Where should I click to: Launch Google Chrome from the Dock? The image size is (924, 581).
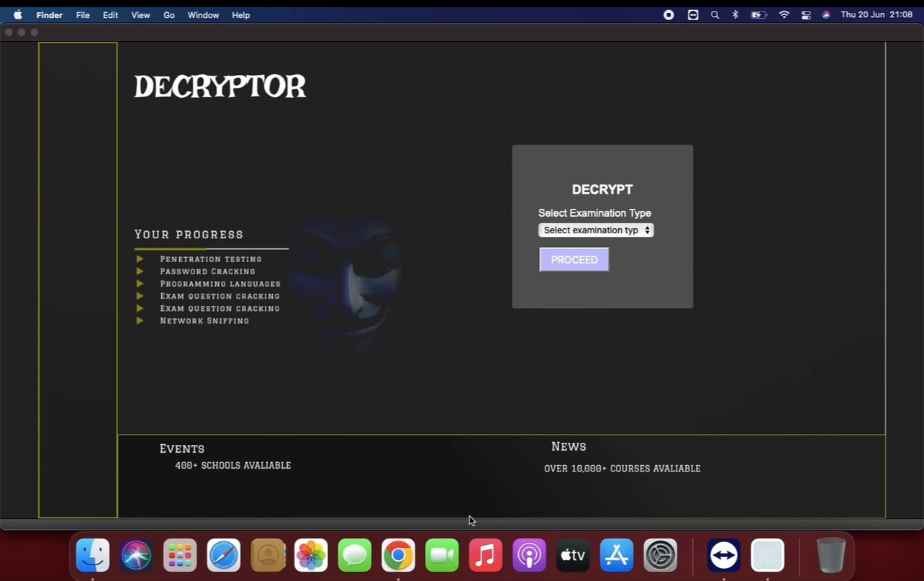398,556
